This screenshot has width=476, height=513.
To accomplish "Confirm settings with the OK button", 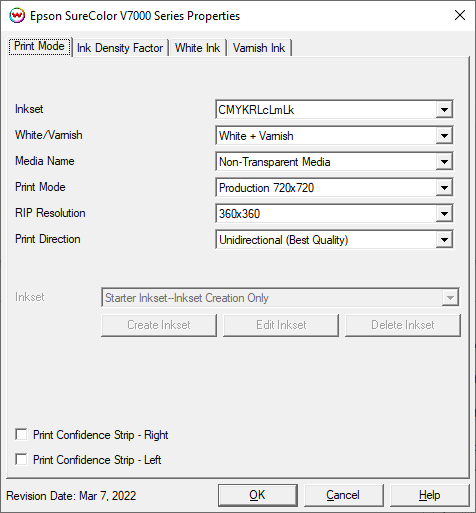I will click(x=258, y=495).
